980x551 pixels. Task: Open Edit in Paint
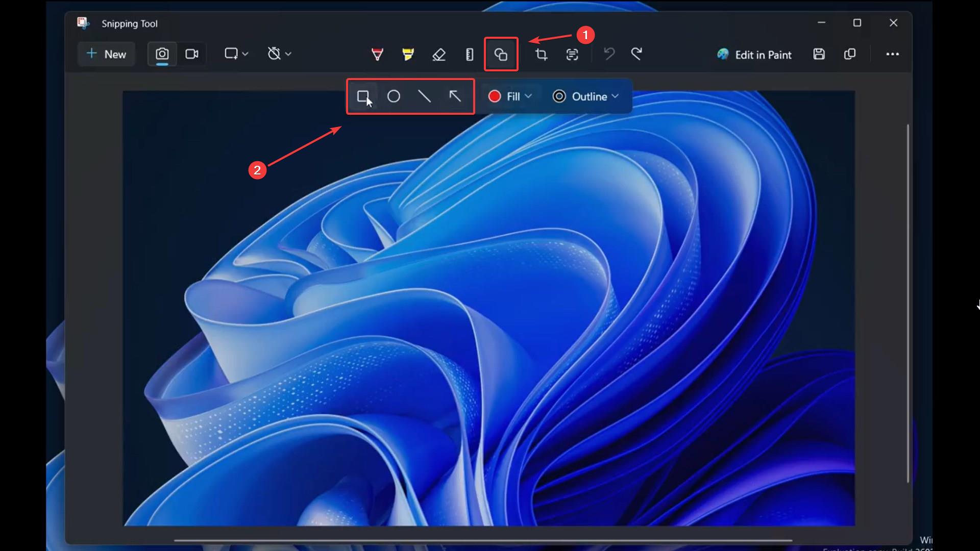tap(754, 55)
